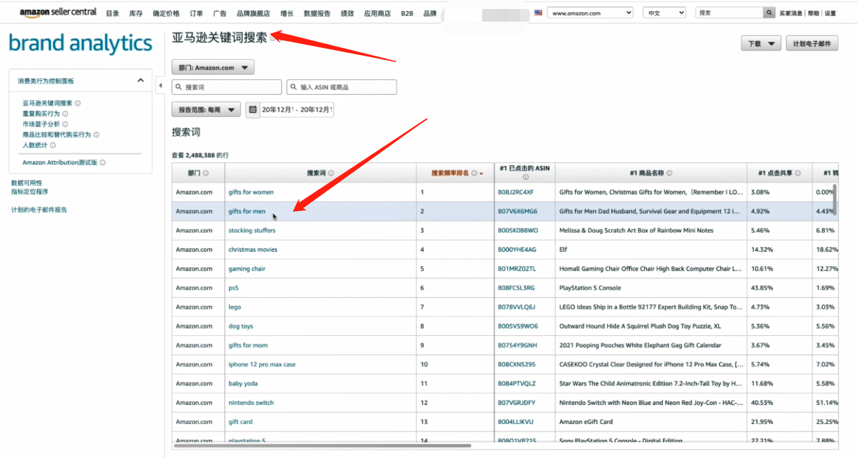Collapse the 消费类行为控制面板 panel chevron

140,81
